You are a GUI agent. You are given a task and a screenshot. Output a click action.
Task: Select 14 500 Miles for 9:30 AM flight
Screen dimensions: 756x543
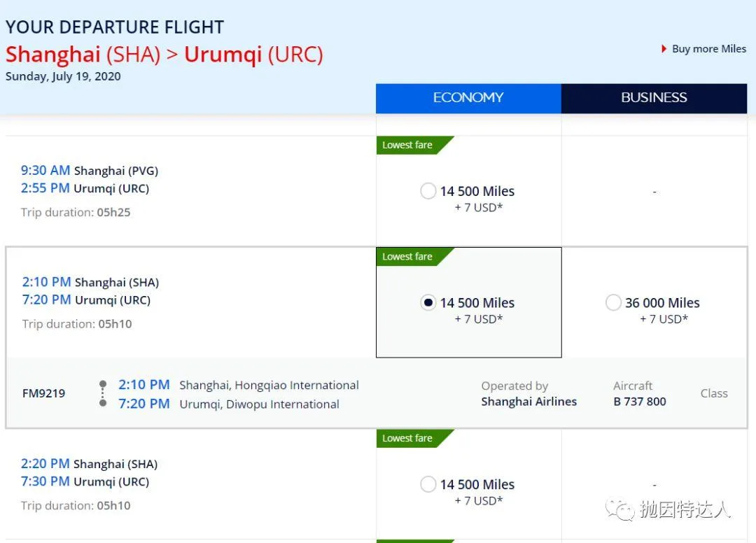pyautogui.click(x=428, y=191)
